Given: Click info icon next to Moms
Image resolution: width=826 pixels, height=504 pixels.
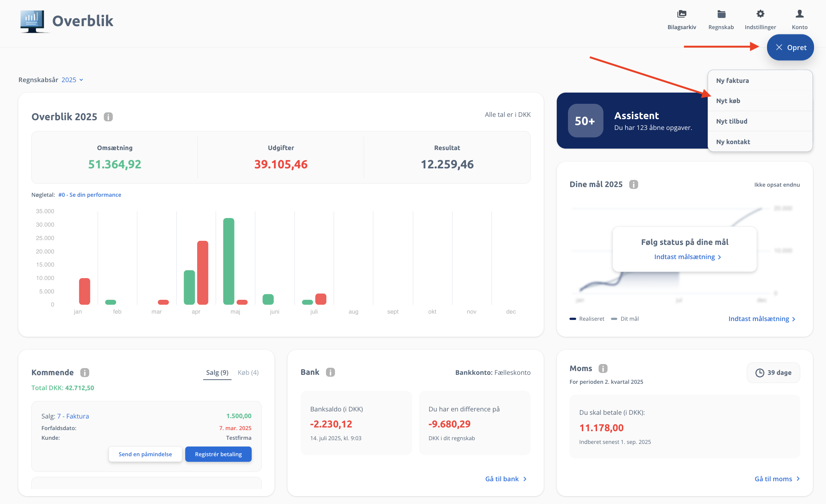Looking at the screenshot, I should click(x=603, y=368).
